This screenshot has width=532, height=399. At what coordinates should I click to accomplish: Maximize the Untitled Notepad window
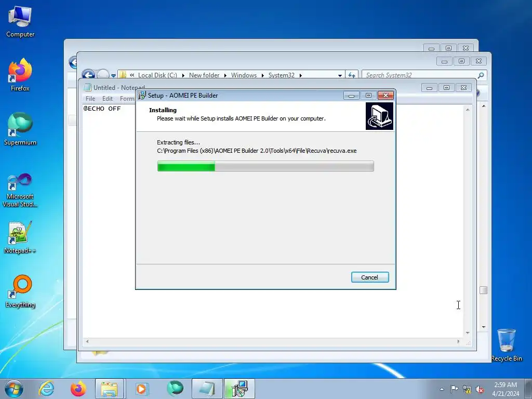446,87
